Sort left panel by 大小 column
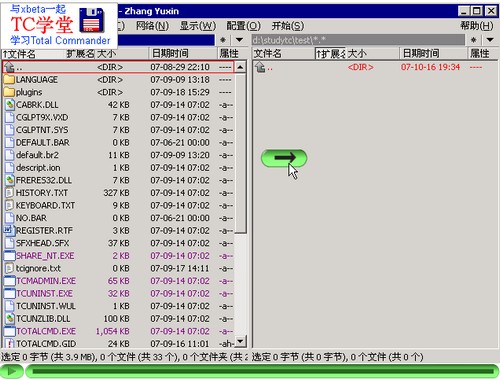500x380 pixels. pos(122,54)
